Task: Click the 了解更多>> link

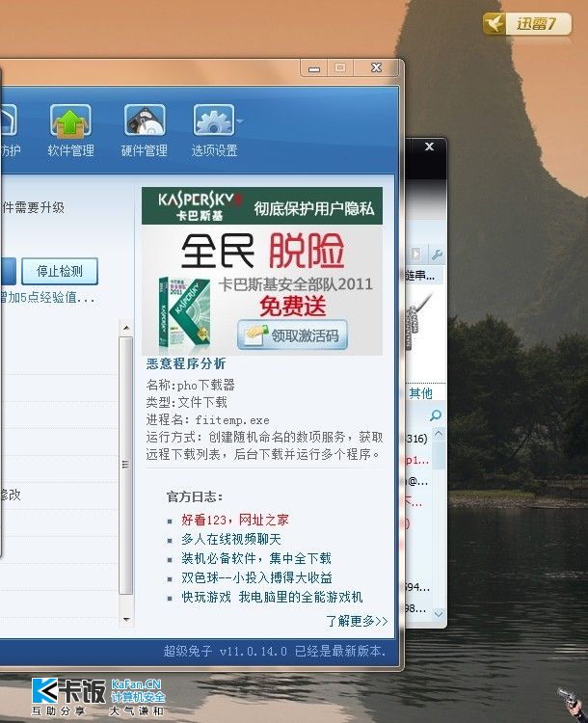Action: point(357,621)
